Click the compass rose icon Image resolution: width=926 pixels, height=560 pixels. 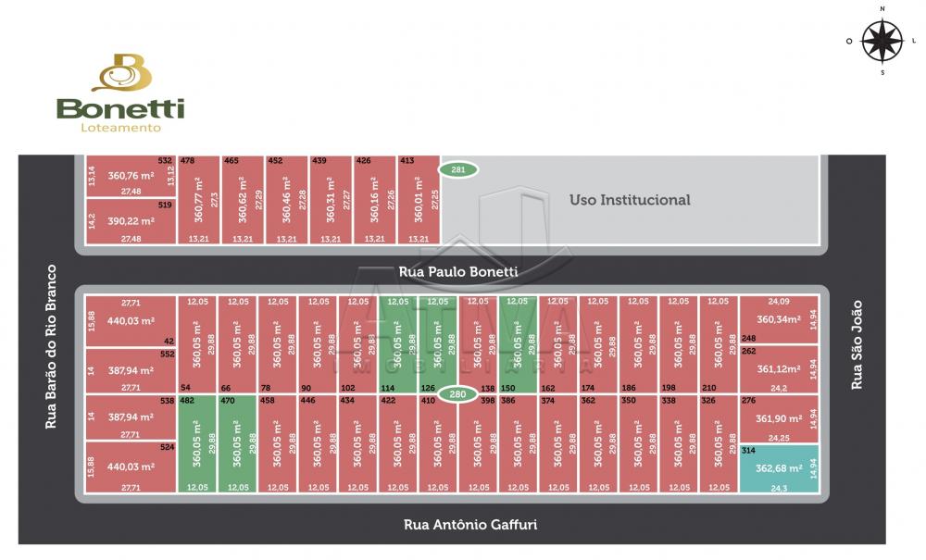tap(882, 41)
